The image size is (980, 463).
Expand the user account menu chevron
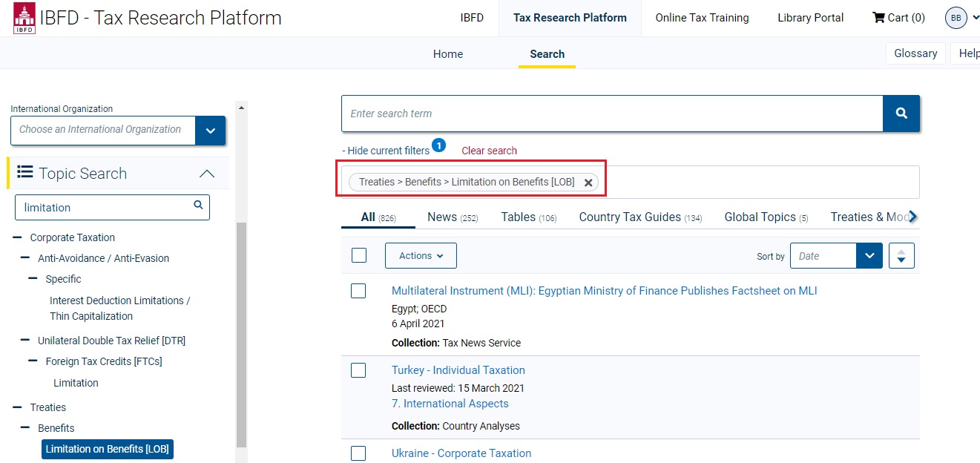[x=975, y=19]
